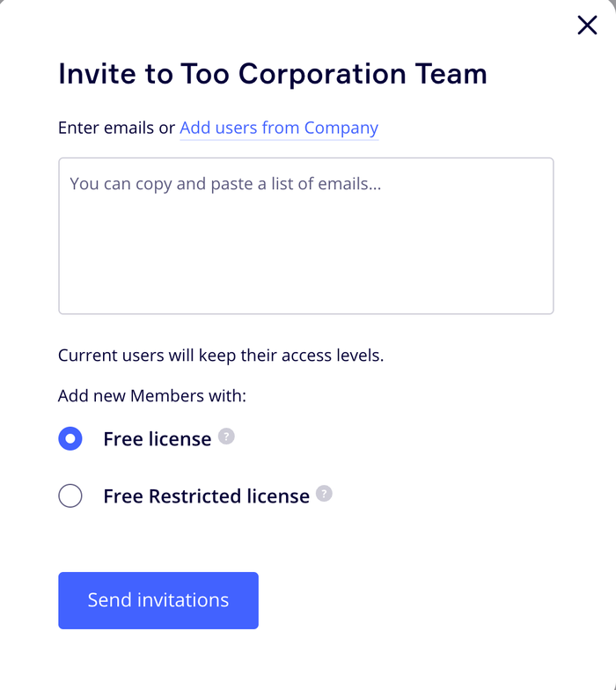616x690 pixels.
Task: Click the "Add new Members with:" label
Action: click(x=152, y=395)
